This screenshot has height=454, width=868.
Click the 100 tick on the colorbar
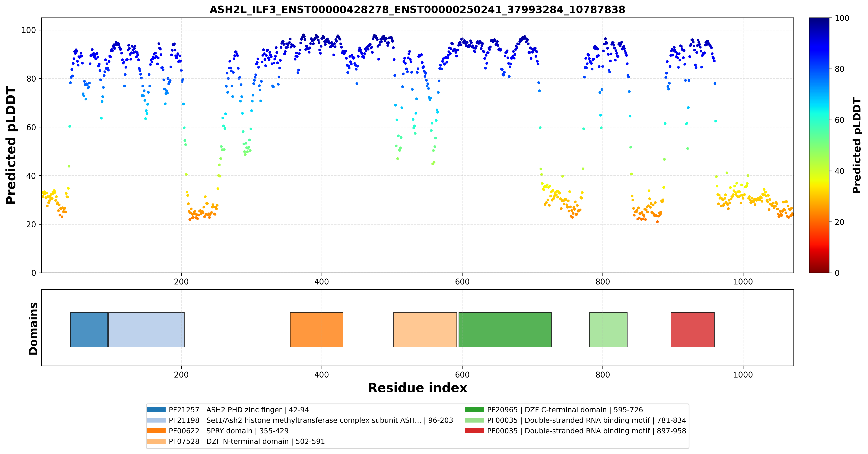842,18
